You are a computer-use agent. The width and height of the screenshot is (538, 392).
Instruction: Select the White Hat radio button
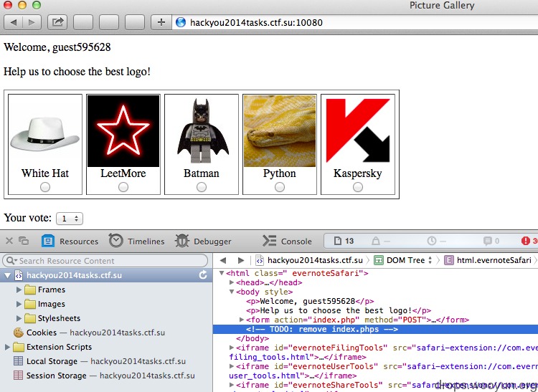pyautogui.click(x=45, y=187)
